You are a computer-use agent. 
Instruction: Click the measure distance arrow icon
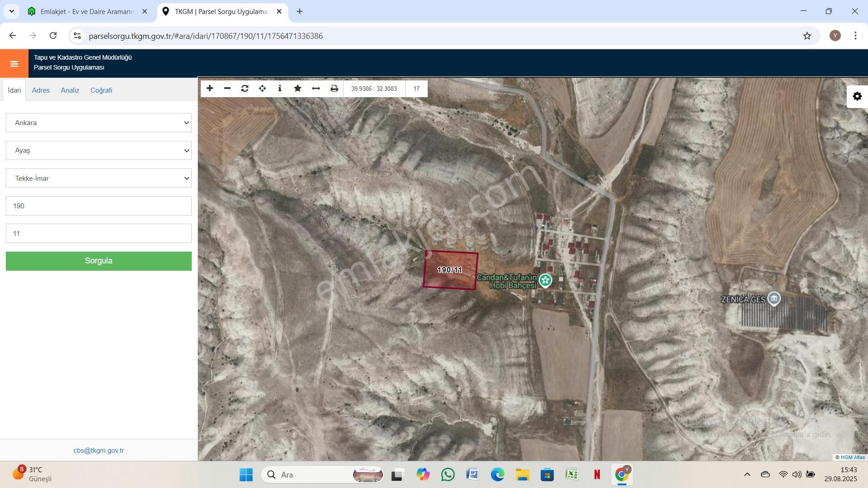click(x=316, y=89)
